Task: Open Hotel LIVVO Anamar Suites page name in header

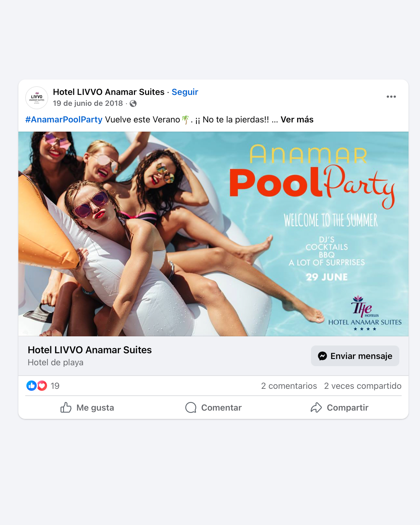Action: tap(109, 92)
